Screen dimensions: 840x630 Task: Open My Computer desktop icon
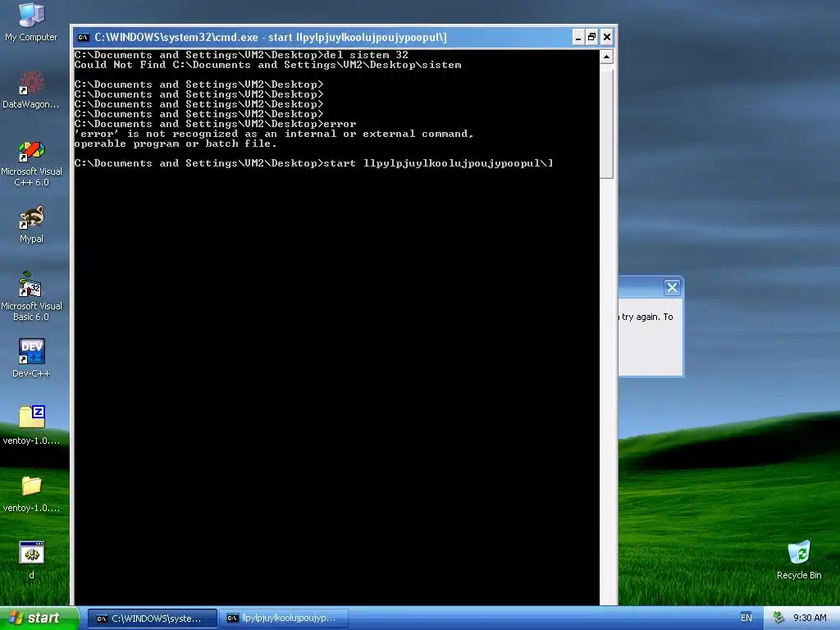pos(31,21)
